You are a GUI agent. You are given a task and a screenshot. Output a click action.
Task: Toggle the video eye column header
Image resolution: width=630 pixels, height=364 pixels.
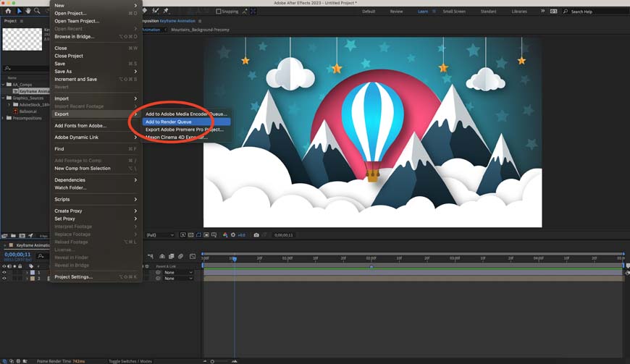[x=4, y=266]
